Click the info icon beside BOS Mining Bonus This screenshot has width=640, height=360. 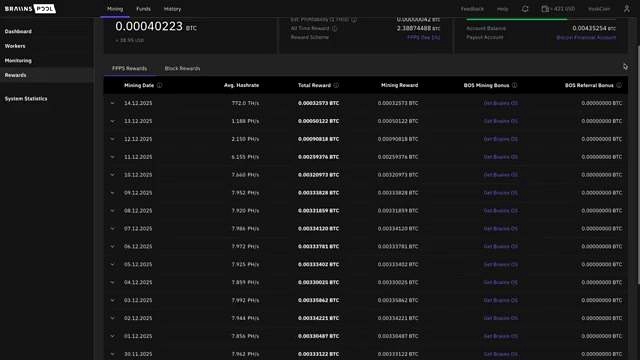515,85
